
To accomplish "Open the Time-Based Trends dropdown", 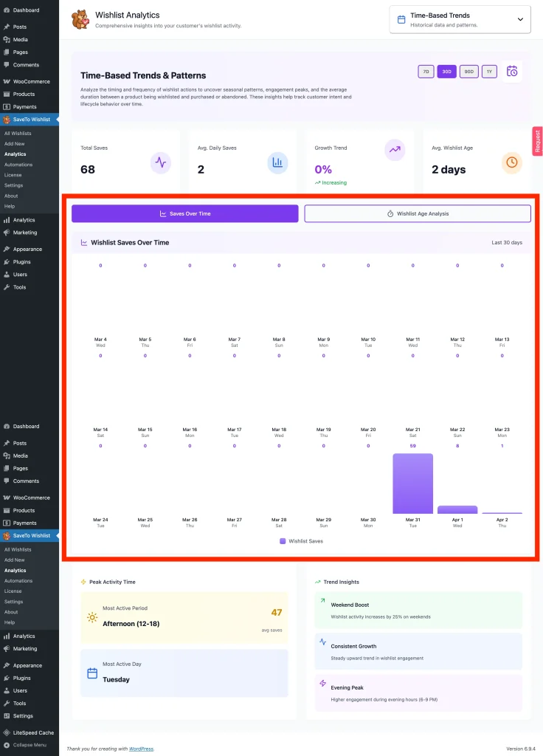I will (460, 20).
